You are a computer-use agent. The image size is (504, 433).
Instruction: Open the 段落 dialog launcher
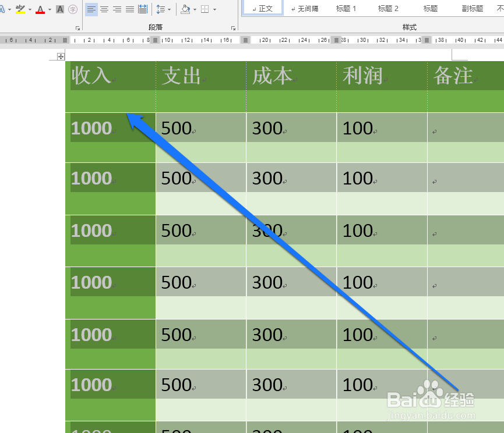pyautogui.click(x=233, y=27)
